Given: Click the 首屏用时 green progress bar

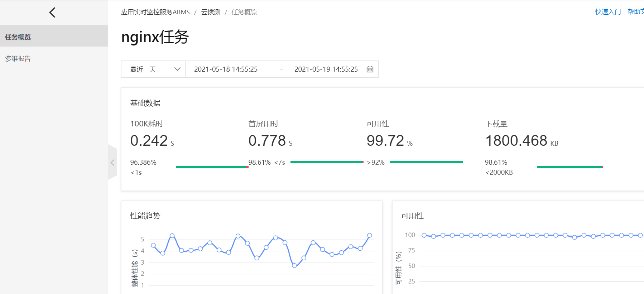Looking at the screenshot, I should pos(327,162).
